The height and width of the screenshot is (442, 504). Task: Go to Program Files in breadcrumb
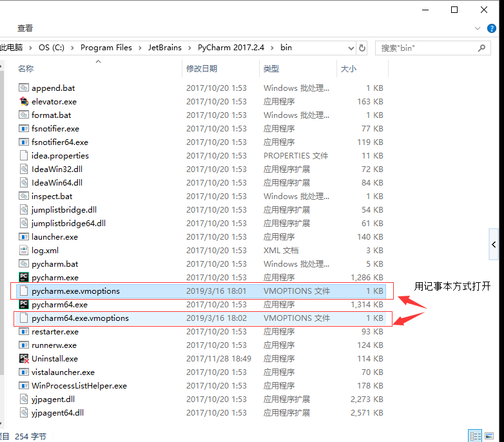coord(106,48)
